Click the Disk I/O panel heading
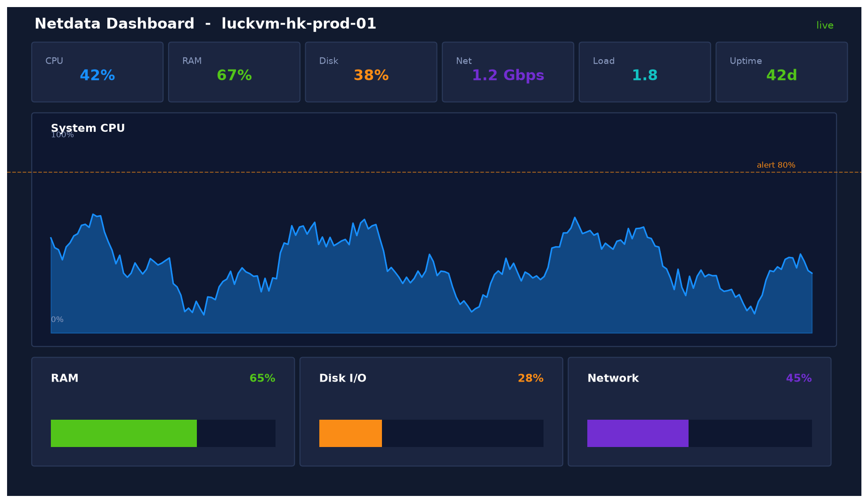This screenshot has height=503, width=868. (343, 378)
